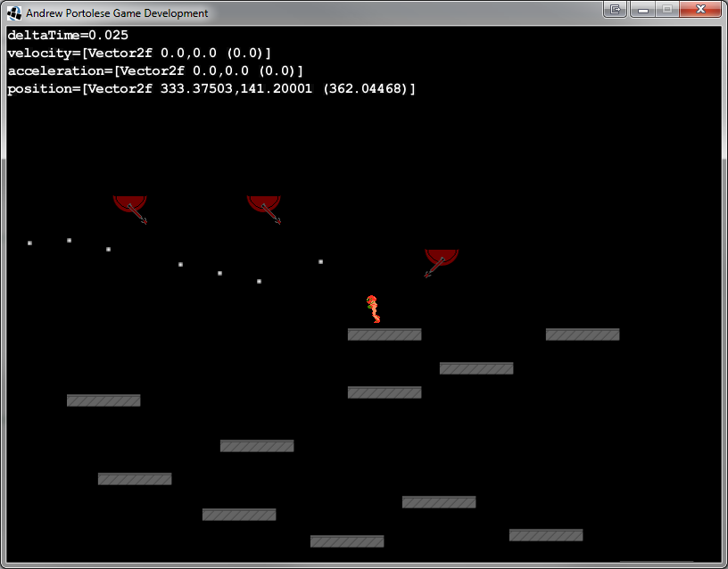Click the middle red turret
This screenshot has height=569, width=728.
[264, 204]
